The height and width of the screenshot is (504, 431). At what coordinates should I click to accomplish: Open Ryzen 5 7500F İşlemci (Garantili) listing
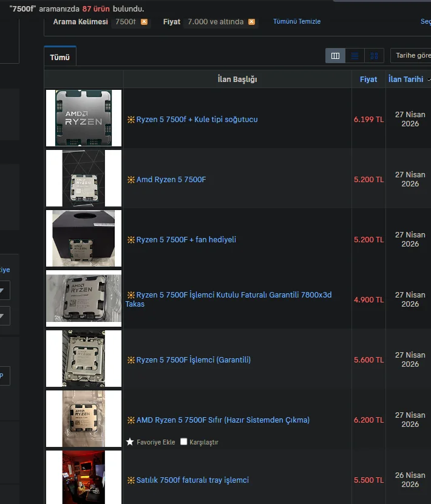[194, 359]
